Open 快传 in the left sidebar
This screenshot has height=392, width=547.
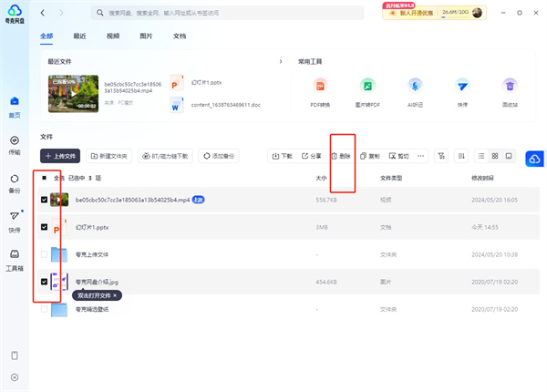(15, 222)
